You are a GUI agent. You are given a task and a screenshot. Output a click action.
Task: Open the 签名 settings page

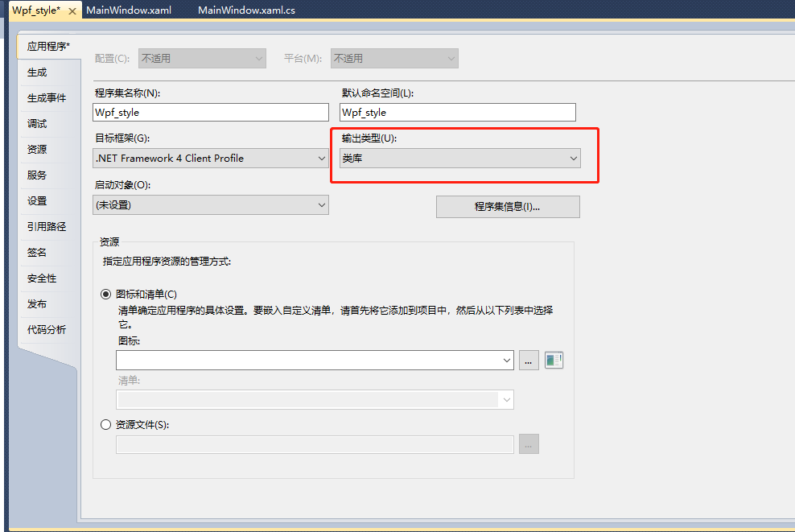36,252
